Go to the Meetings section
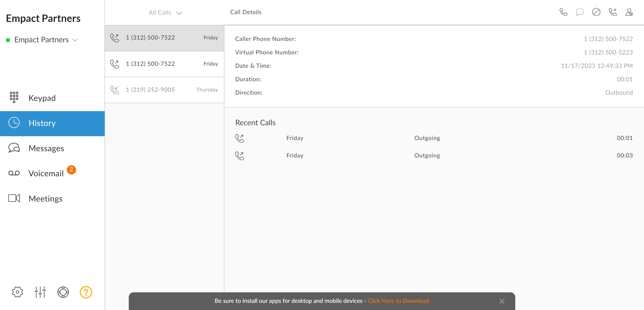 [45, 198]
